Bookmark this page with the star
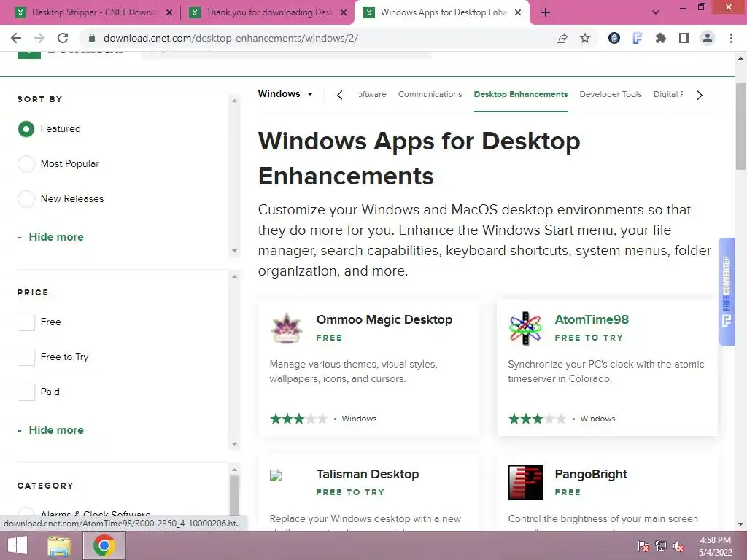Viewport: 747px width, 560px height. 585,38
